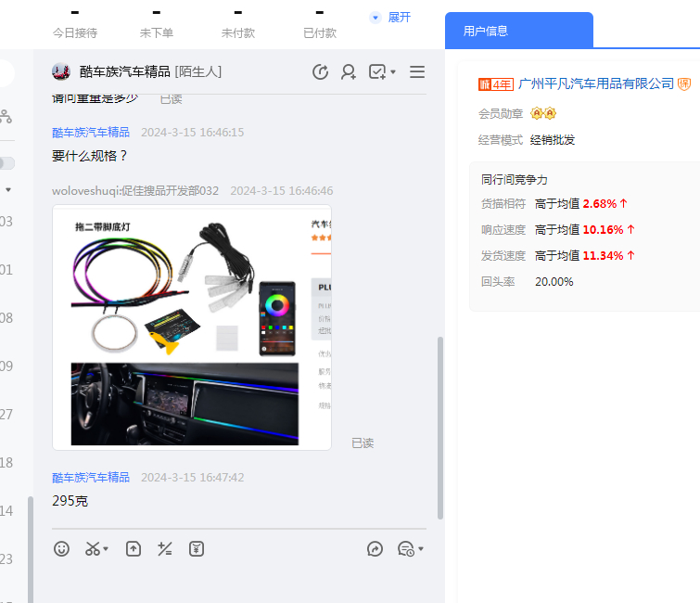Toggle the switch on left sidebar
700x603 pixels.
(6, 163)
